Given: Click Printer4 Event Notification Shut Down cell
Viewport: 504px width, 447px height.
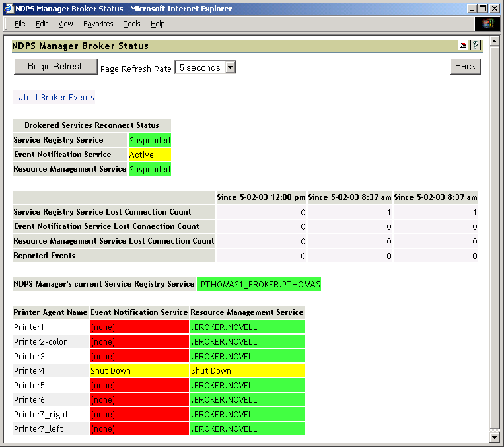Looking at the screenshot, I should [139, 370].
